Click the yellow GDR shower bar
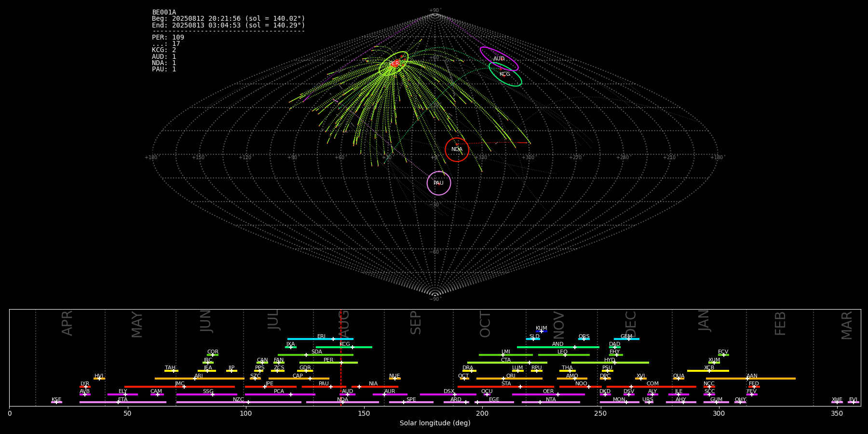This screenshot has height=434, width=868. tap(305, 371)
